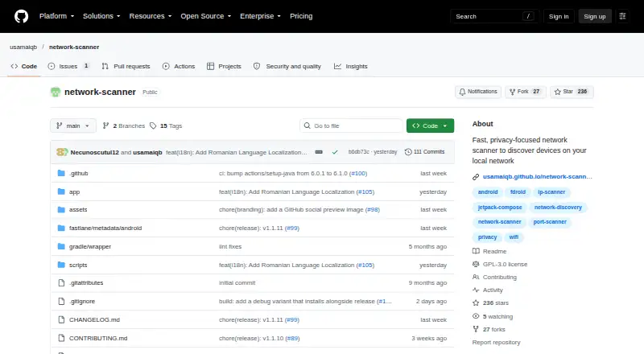This screenshot has width=644, height=354.
Task: View the green check status icon
Action: pyautogui.click(x=335, y=152)
